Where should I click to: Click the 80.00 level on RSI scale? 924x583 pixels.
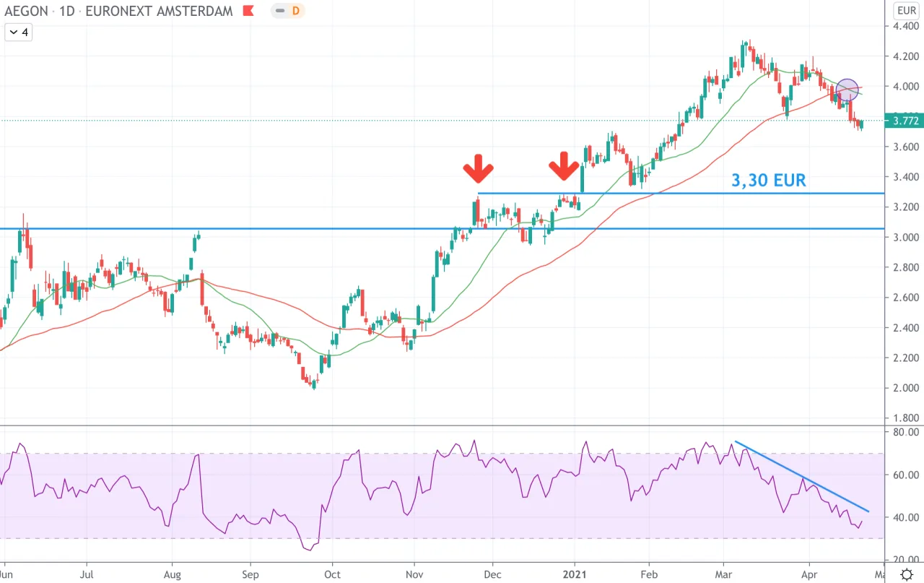905,432
